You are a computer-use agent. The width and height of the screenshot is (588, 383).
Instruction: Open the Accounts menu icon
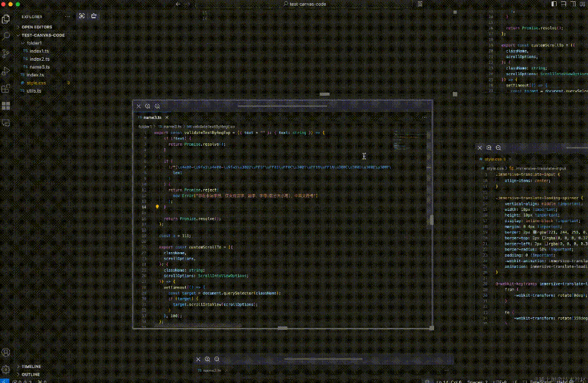6,352
